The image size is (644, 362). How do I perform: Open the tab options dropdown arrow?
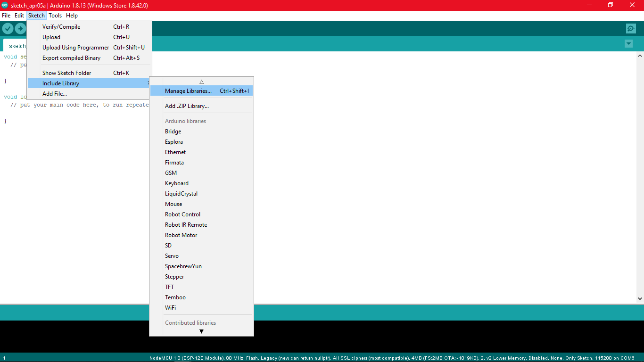coord(628,44)
